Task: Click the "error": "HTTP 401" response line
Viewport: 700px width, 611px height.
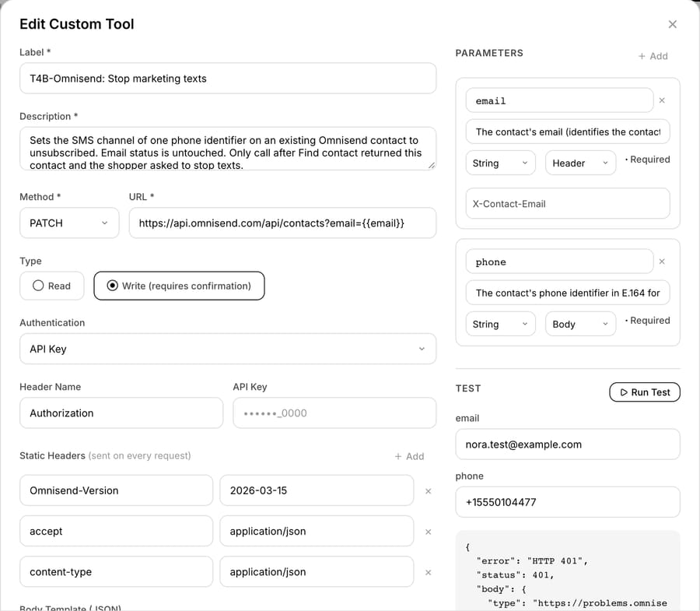Action: tap(532, 561)
